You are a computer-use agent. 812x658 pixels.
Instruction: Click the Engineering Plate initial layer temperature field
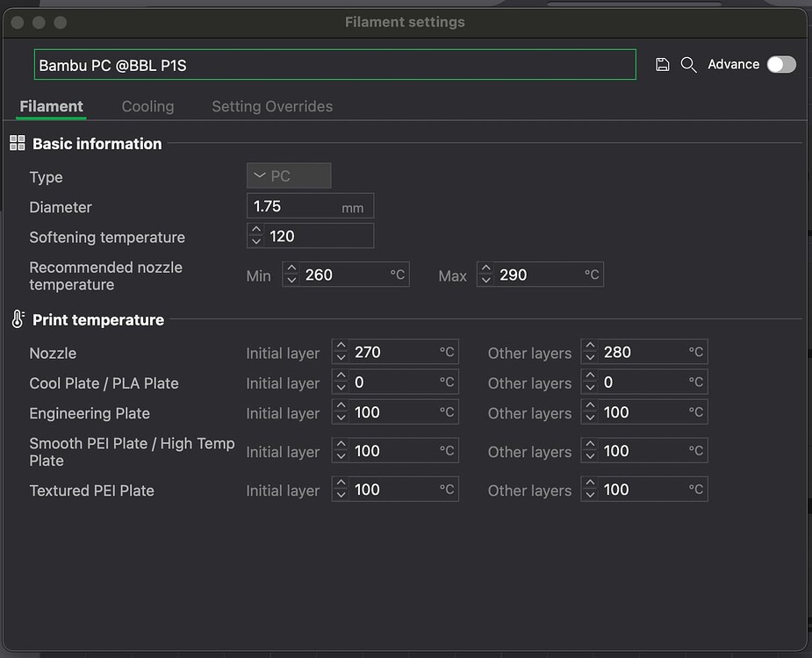pyautogui.click(x=395, y=412)
